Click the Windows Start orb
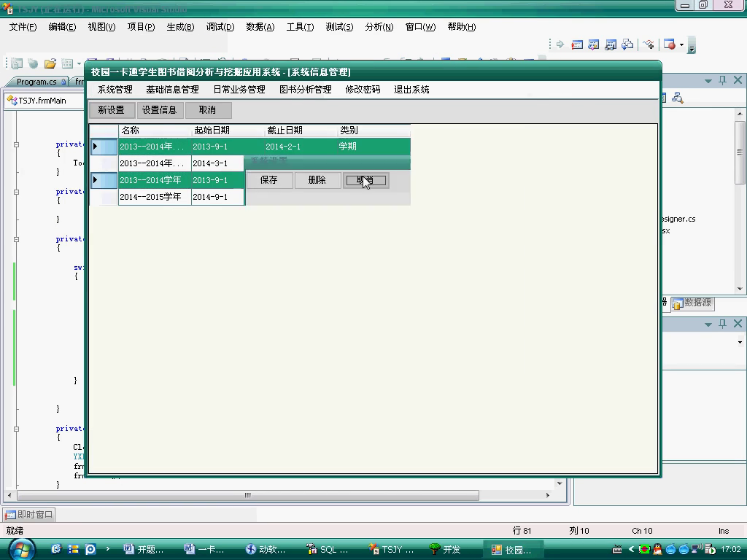The image size is (747, 560). click(22, 550)
